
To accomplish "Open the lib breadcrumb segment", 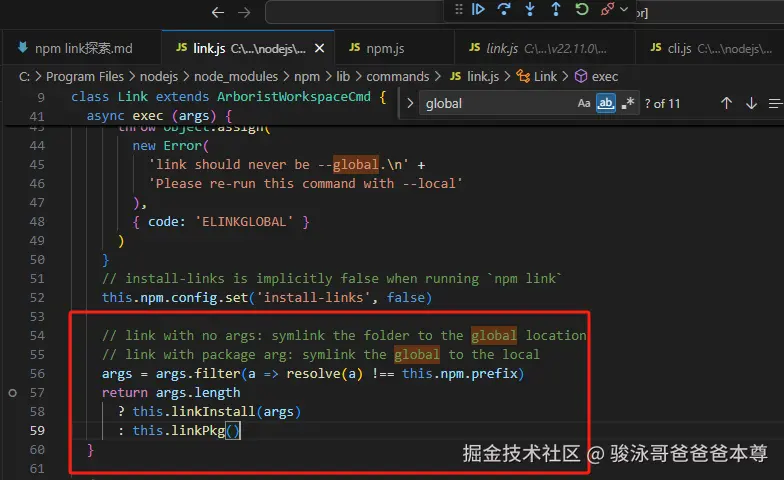I will [x=343, y=76].
